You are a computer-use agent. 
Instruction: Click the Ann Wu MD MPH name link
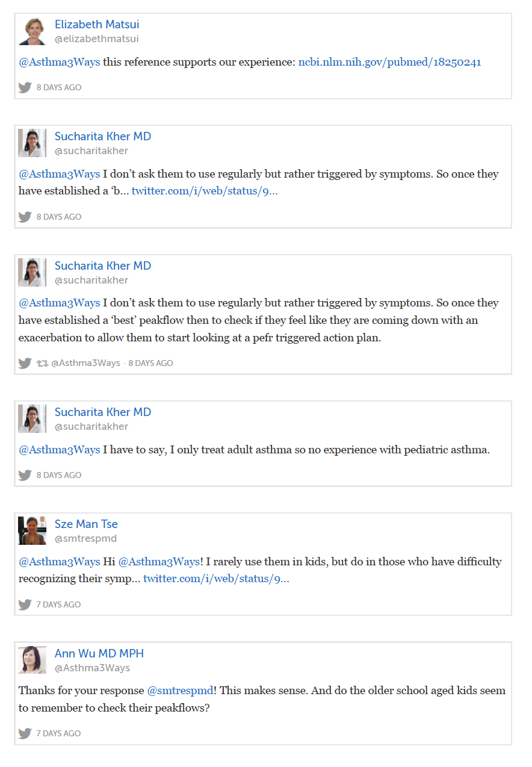[99, 653]
